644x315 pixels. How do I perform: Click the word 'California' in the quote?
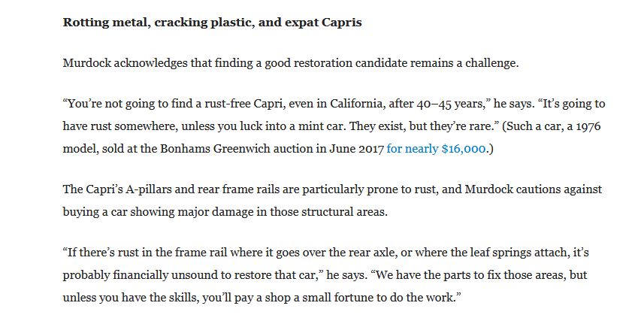pos(356,104)
